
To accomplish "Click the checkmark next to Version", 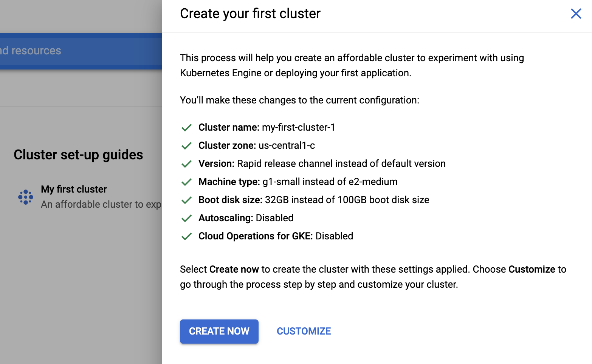I will click(186, 164).
